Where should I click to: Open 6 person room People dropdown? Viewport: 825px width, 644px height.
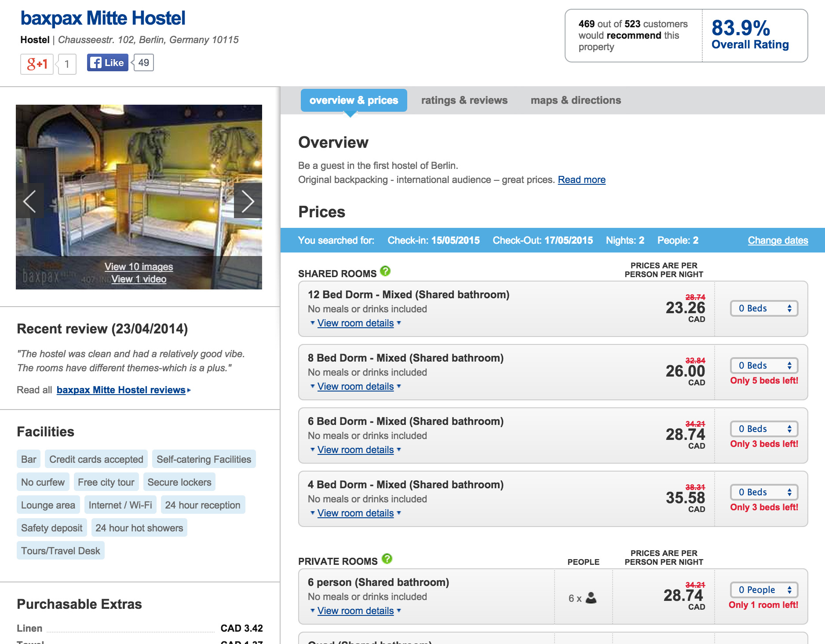tap(764, 590)
